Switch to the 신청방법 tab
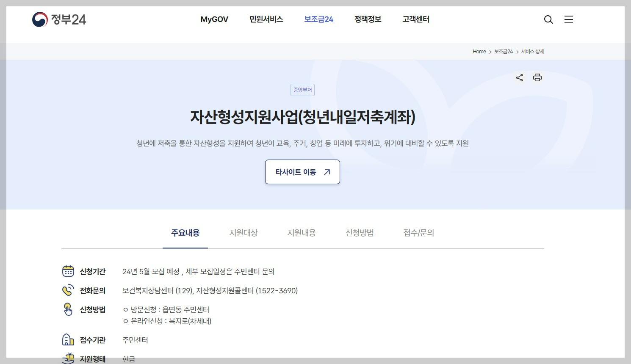 point(360,233)
